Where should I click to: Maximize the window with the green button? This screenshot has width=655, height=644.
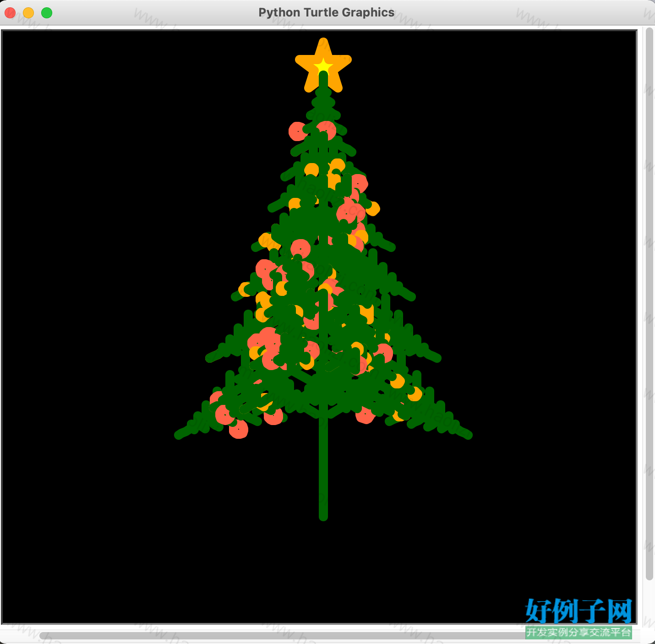[47, 13]
